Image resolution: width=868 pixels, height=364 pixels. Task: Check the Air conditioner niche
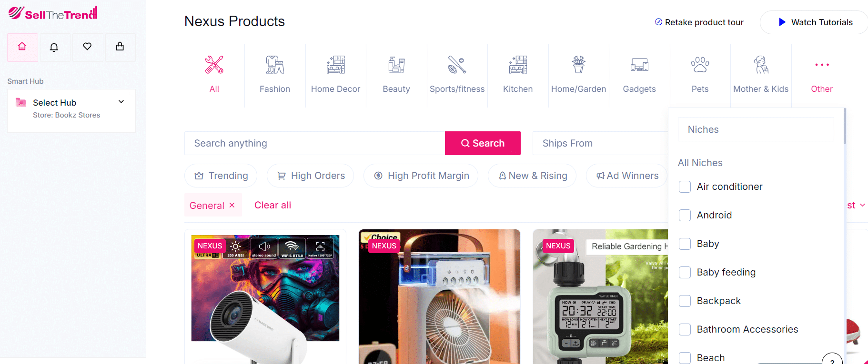pos(685,187)
